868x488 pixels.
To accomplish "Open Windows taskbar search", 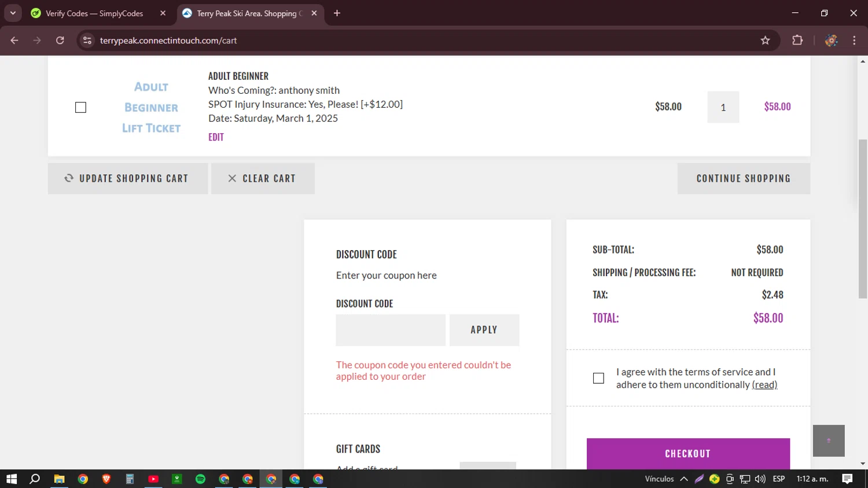I will (x=35, y=479).
